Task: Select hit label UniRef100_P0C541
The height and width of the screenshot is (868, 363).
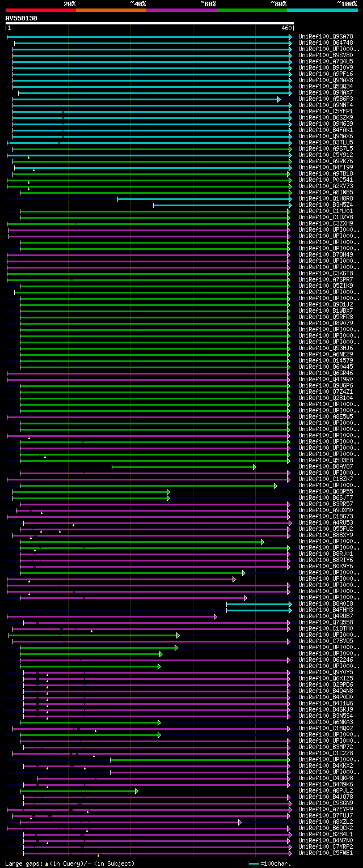Action: pos(326,180)
